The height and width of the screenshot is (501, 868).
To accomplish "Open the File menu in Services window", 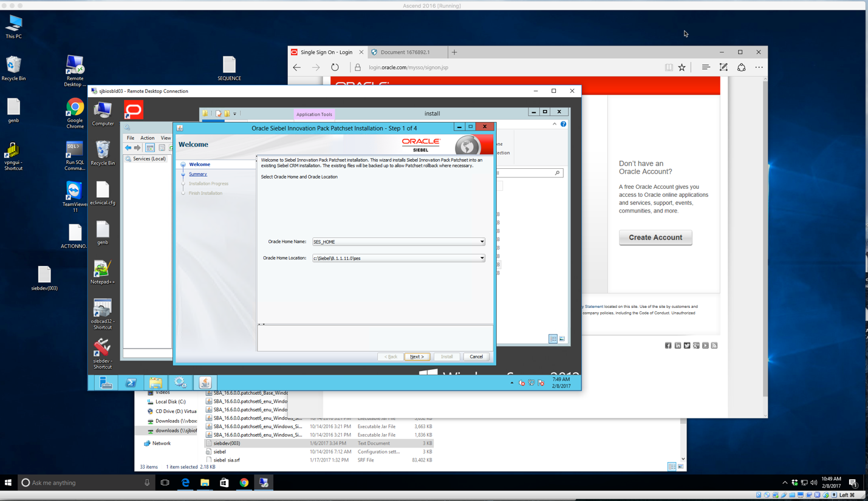I will pos(131,138).
